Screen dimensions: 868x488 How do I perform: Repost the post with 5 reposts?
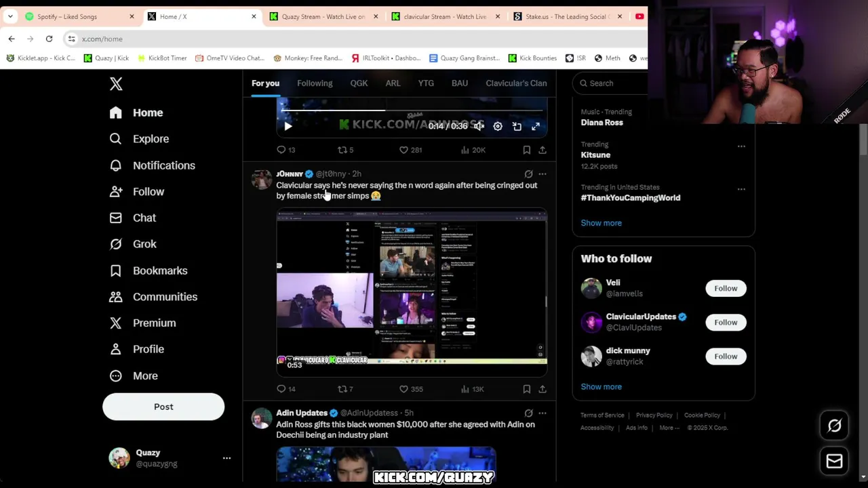pos(346,150)
